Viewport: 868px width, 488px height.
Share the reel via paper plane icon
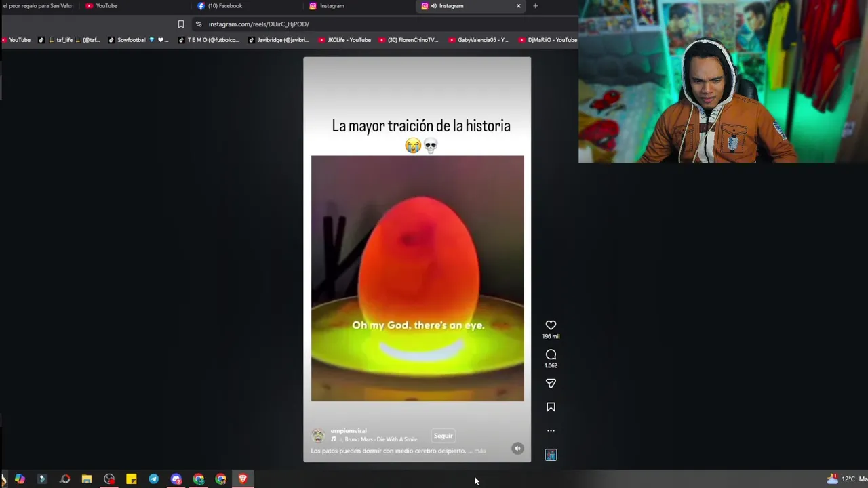[551, 384]
